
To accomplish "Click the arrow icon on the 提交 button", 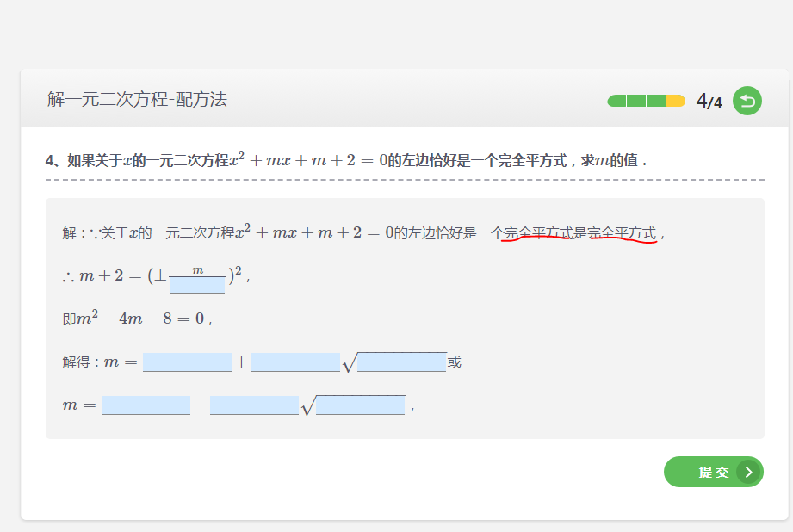I will point(749,472).
